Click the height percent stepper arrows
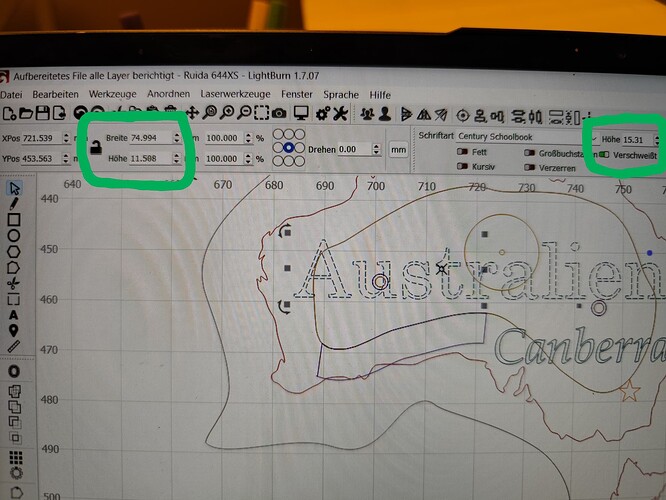This screenshot has width=666, height=500. (248, 159)
